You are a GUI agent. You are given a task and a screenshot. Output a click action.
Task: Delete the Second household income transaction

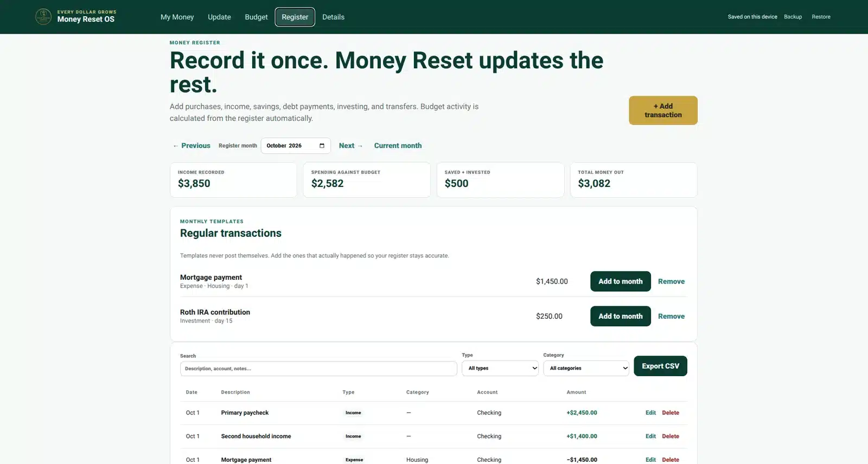tap(671, 436)
